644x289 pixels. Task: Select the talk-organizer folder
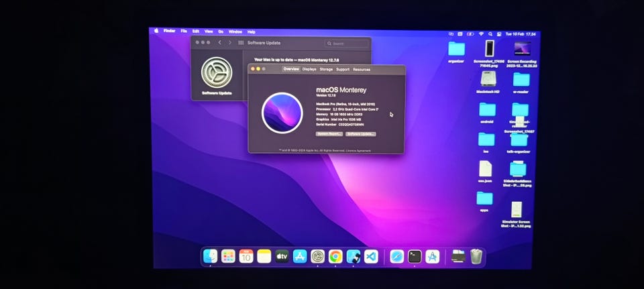tap(519, 139)
